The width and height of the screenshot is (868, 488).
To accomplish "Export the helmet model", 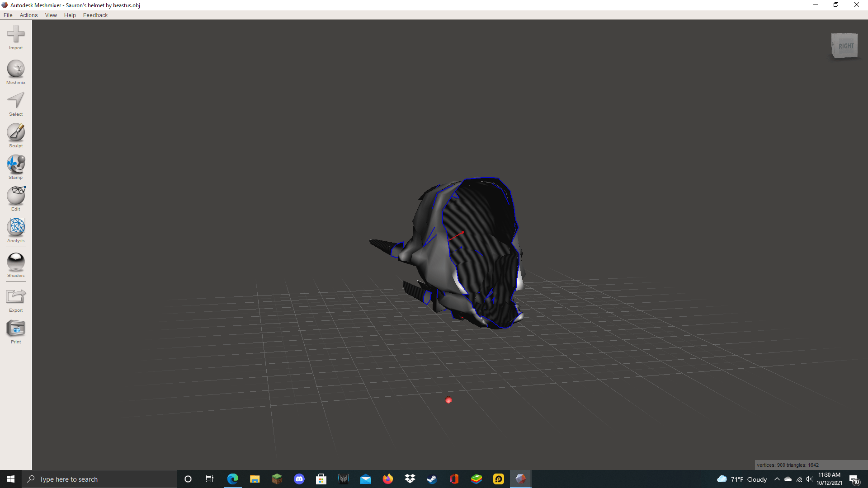I will (x=15, y=298).
